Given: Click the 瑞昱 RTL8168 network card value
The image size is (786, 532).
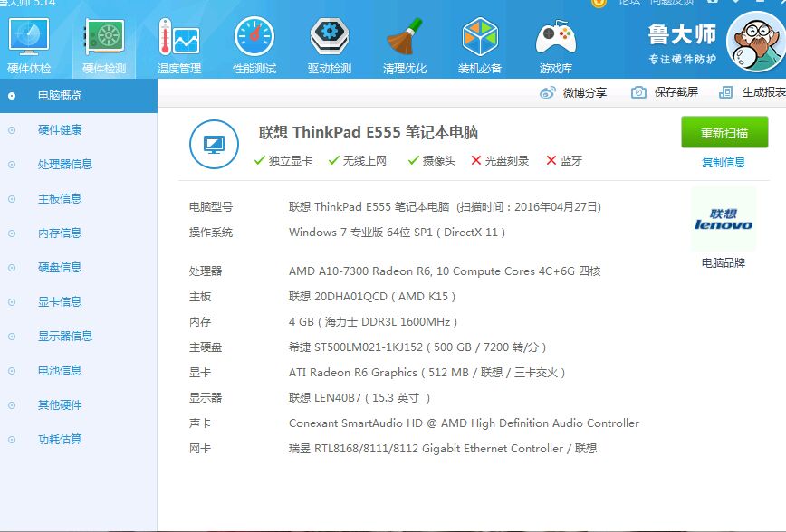Looking at the screenshot, I should [443, 449].
